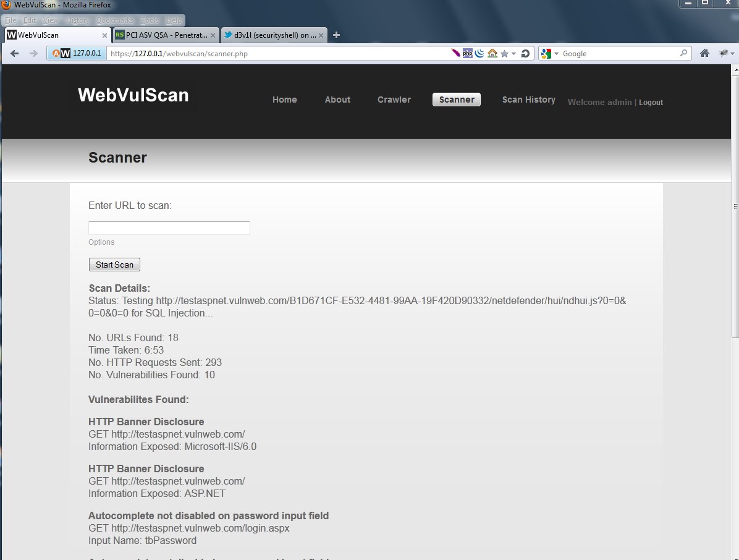Screen dimensions: 739x560
Task: Click the site identity badge 127.0.0.1
Action: click(77, 53)
